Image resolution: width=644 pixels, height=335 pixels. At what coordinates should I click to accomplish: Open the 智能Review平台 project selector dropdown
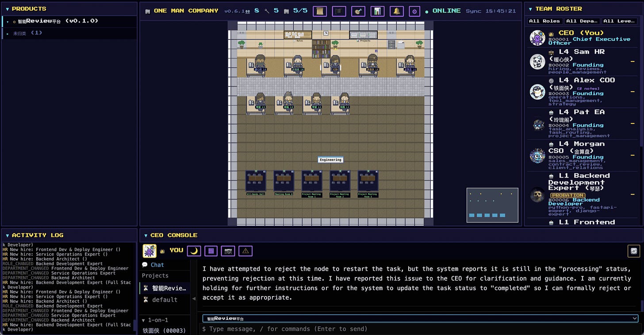(x=420, y=318)
